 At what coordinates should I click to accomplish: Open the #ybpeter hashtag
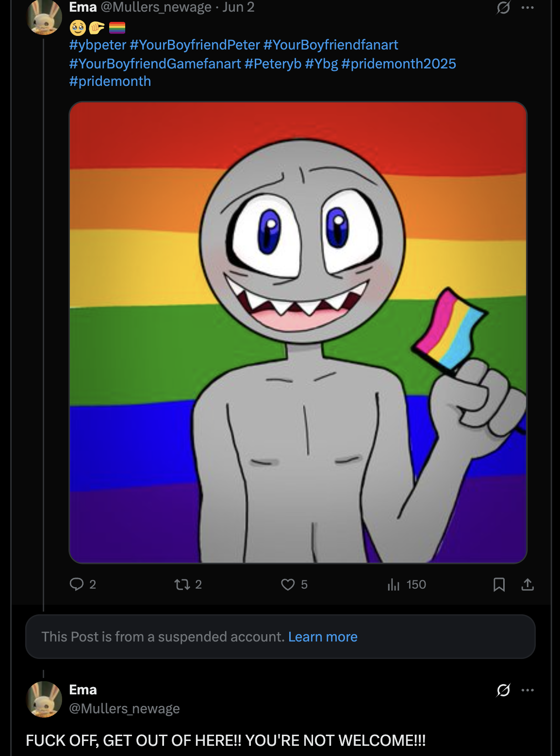98,45
